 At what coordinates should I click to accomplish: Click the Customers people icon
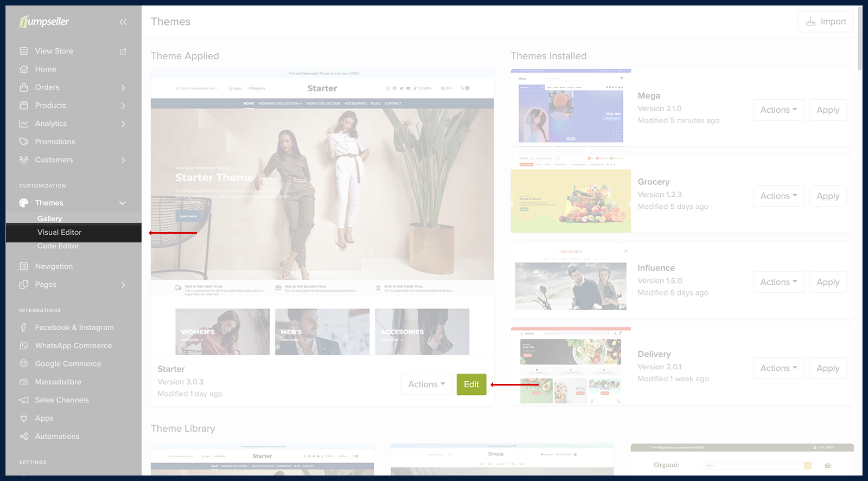point(24,160)
